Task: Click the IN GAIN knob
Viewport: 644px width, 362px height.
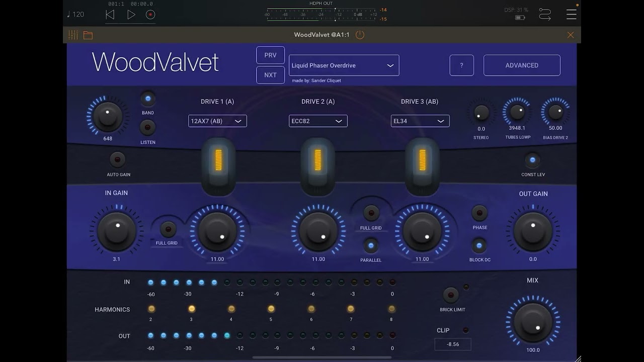Action: pos(116,231)
